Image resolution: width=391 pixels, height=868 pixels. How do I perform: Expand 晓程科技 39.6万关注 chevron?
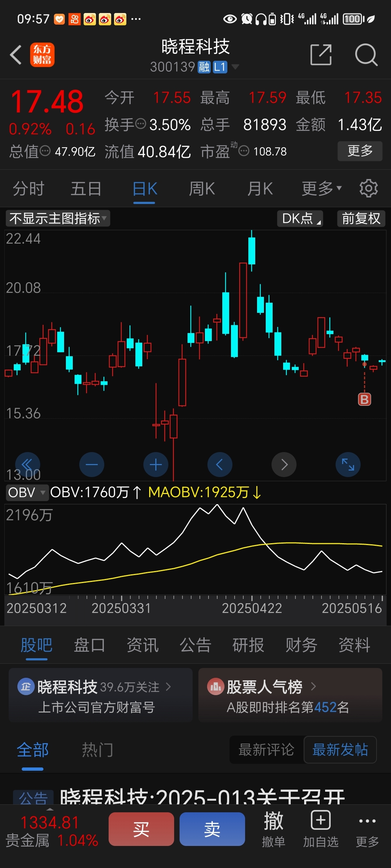coord(168,686)
